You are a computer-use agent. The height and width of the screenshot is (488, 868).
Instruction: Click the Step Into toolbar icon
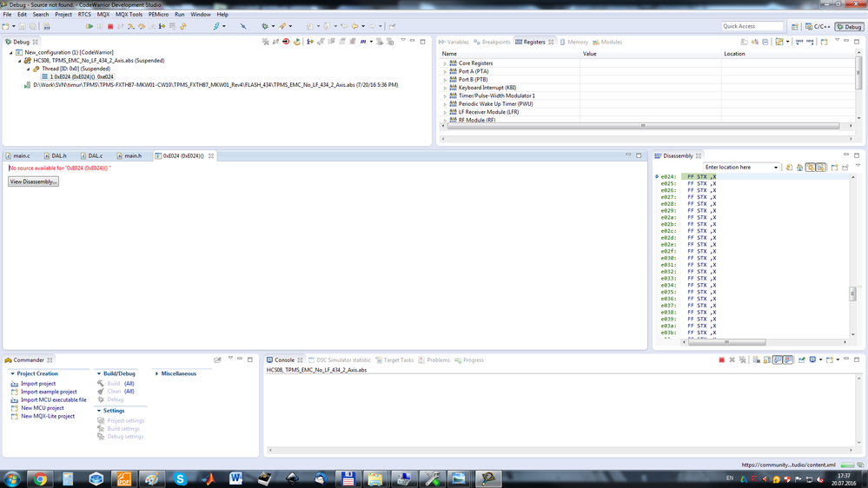coord(130,26)
